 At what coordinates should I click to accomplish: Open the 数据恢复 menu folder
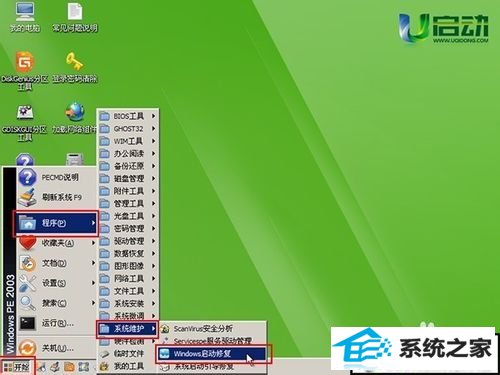coord(128,254)
